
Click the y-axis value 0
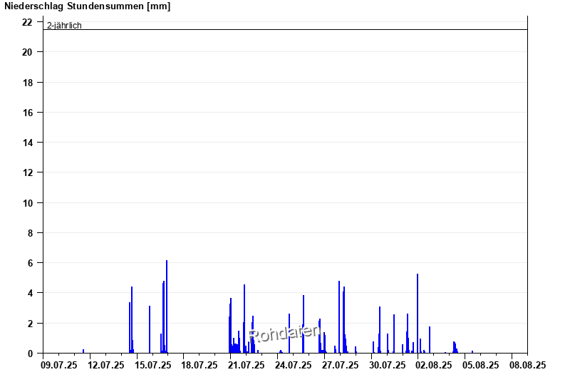pyautogui.click(x=30, y=353)
